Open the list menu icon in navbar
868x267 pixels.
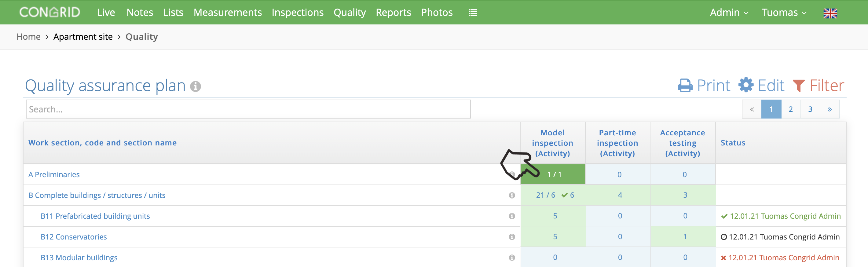pos(473,13)
